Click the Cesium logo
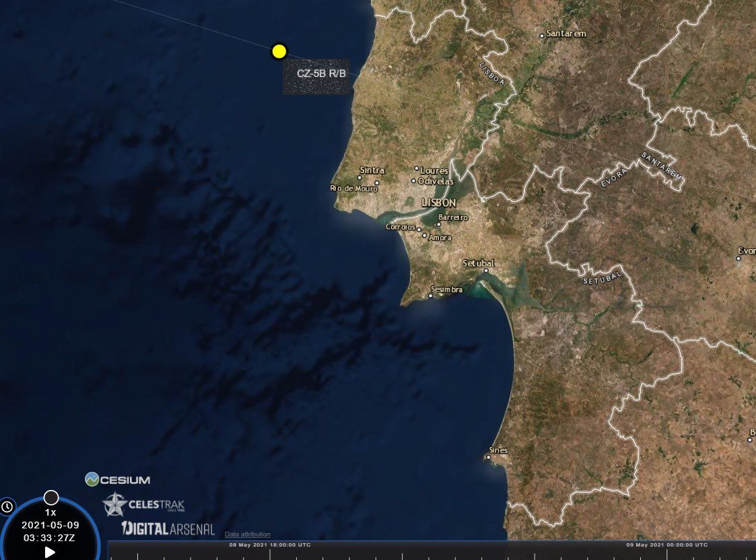Image resolution: width=756 pixels, height=560 pixels. 118,480
